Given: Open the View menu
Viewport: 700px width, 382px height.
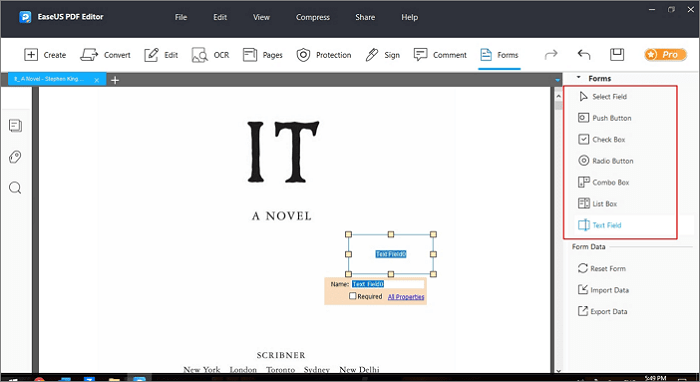Looking at the screenshot, I should [261, 17].
